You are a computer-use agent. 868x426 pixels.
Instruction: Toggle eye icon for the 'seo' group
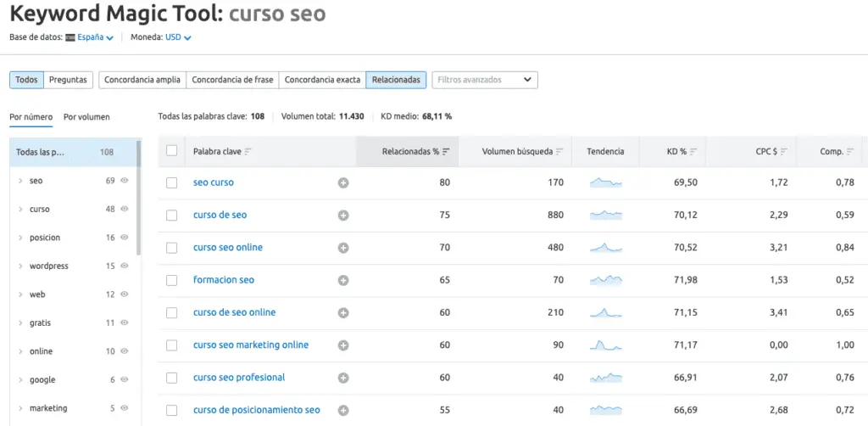tap(125, 181)
